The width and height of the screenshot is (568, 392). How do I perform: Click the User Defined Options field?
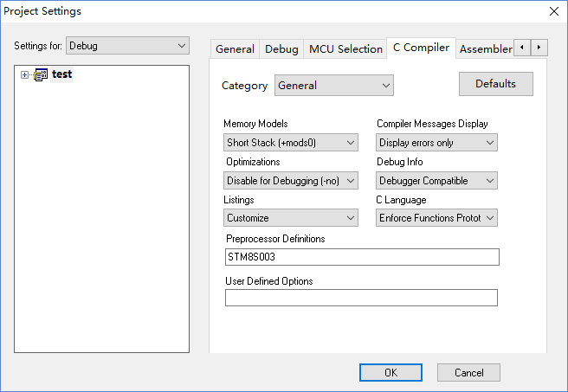pyautogui.click(x=361, y=298)
